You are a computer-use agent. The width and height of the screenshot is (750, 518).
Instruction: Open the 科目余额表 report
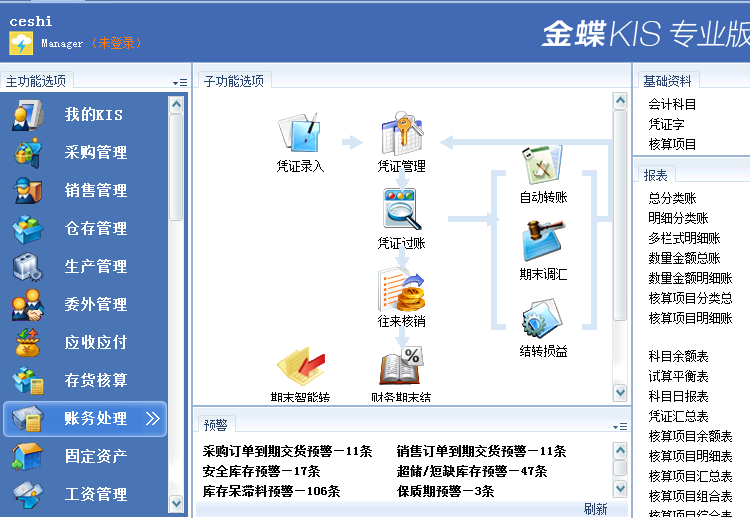[x=678, y=356]
